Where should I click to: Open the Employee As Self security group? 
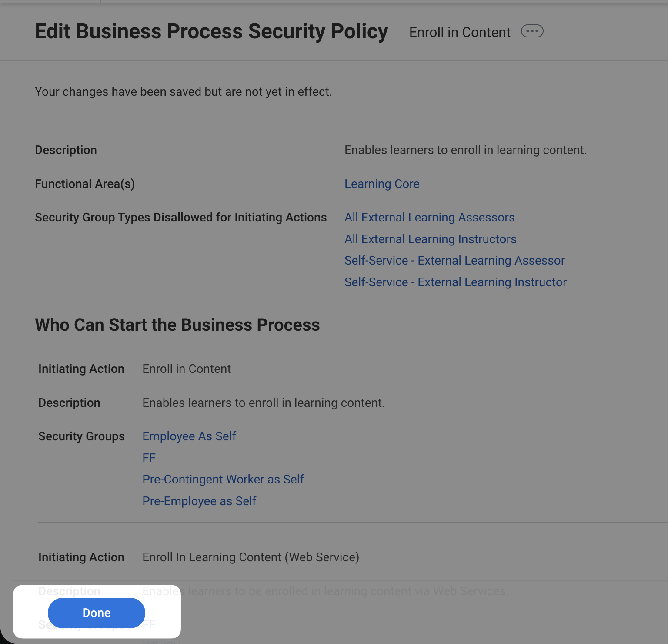pyautogui.click(x=189, y=436)
